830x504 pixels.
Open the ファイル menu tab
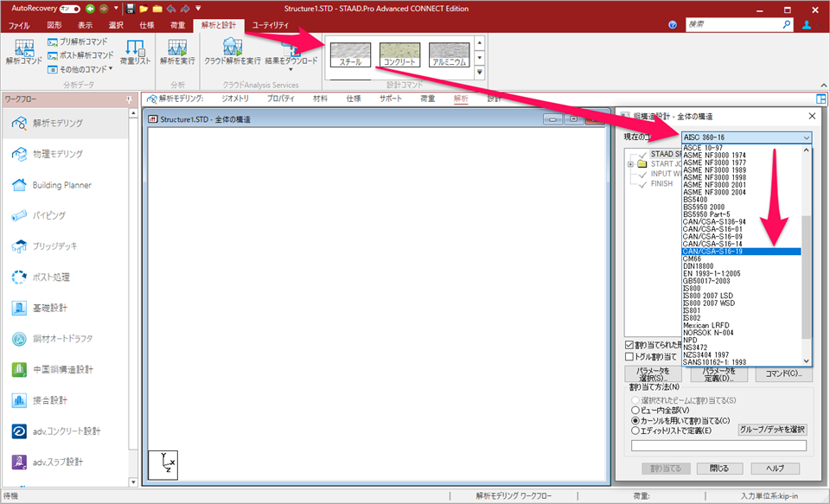coord(19,25)
